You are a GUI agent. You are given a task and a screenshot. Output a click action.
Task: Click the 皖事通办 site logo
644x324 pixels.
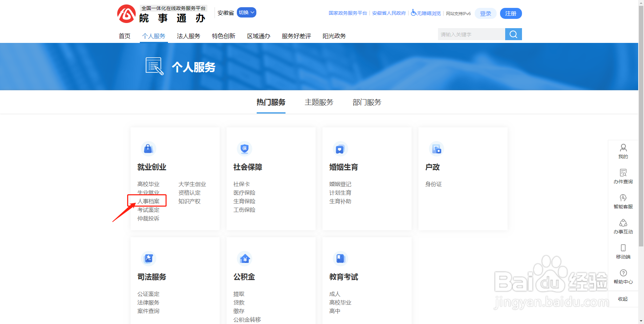[x=161, y=14]
